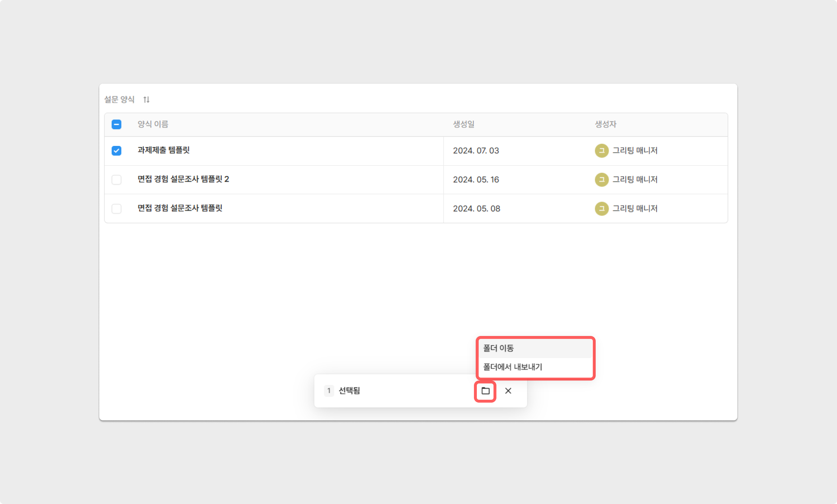Viewport: 837px width, 504px height.
Task: Uncheck the 과제제출 템플릿 checkbox
Action: pyautogui.click(x=116, y=151)
